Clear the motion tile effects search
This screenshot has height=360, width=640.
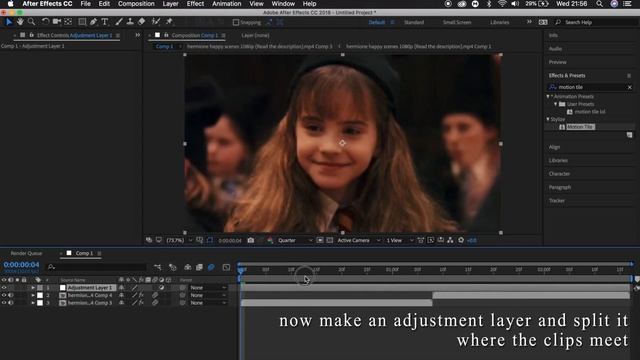(x=629, y=87)
